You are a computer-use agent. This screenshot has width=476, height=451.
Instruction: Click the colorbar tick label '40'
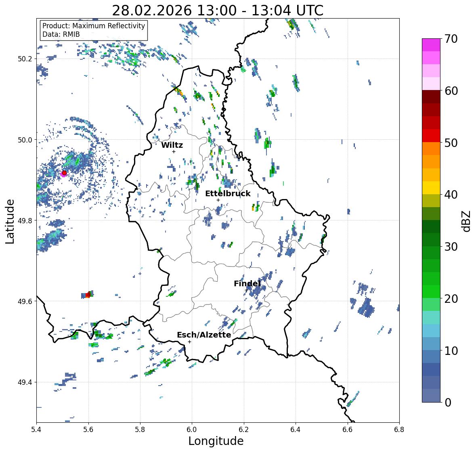(451, 195)
